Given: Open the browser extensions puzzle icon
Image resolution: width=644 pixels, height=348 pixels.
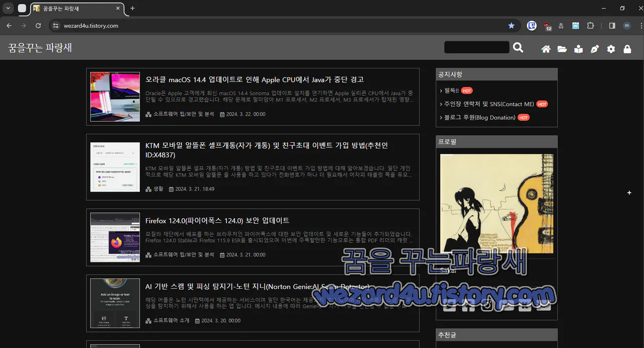Looking at the screenshot, I should coord(590,25).
